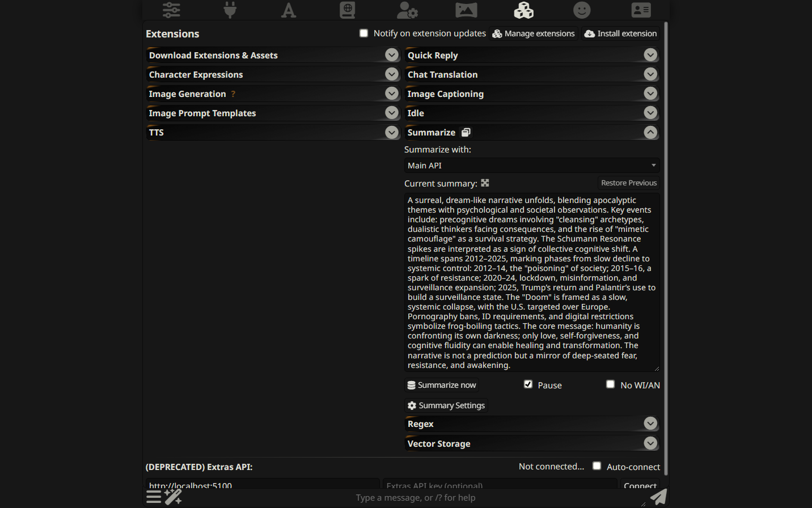The height and width of the screenshot is (508, 812).
Task: Click the Manage extensions button
Action: [534, 33]
